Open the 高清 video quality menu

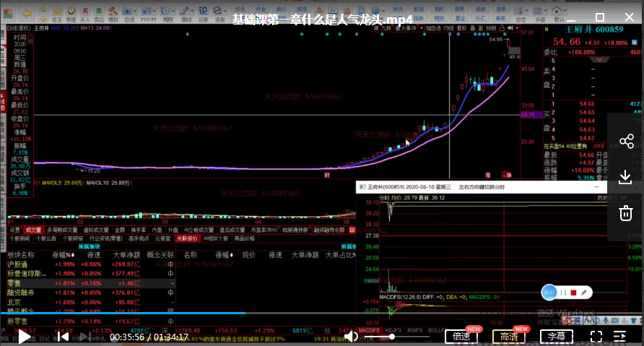tap(508, 336)
